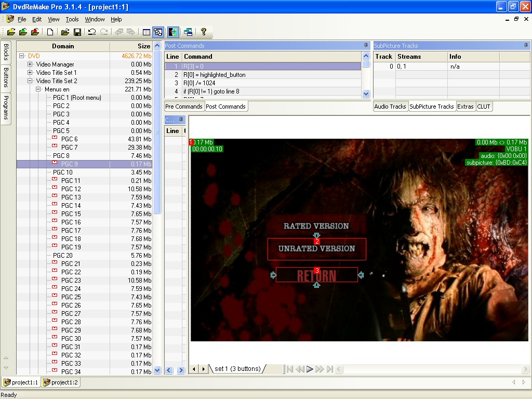Switch to project1:2 document tab
Viewport: 532px width, 399px height.
pos(61,382)
